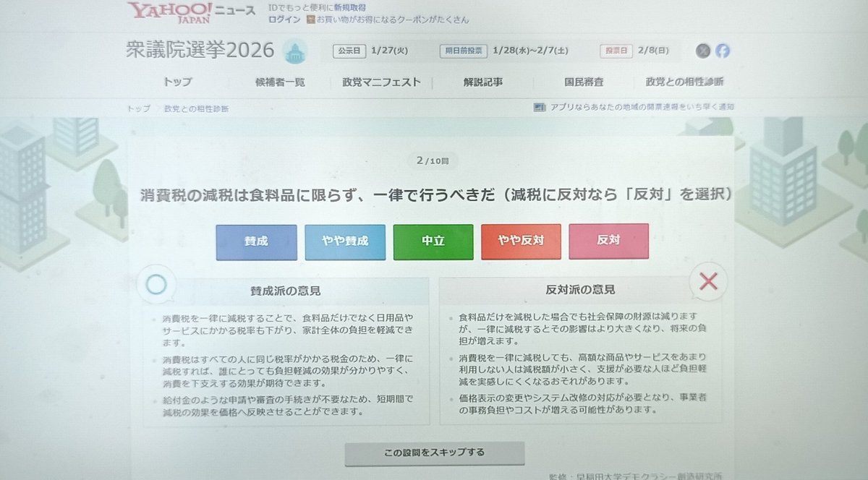Choose the やや賛成 answer
The width and height of the screenshot is (868, 480).
[x=345, y=242]
